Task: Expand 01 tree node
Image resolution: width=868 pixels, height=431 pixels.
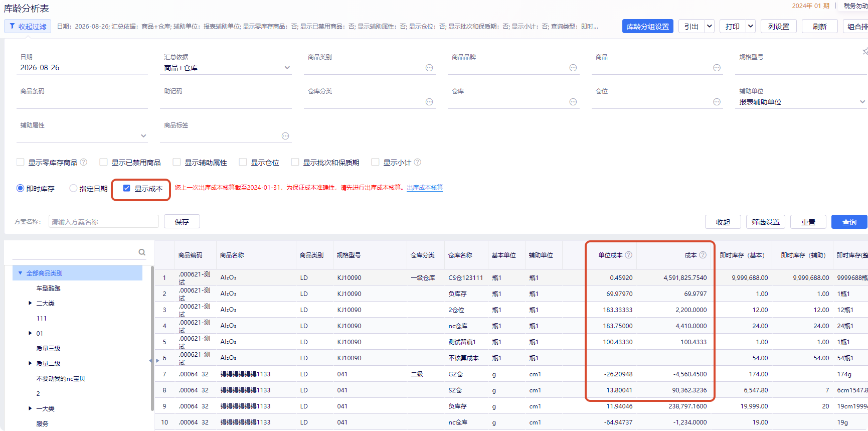Action: [x=30, y=333]
